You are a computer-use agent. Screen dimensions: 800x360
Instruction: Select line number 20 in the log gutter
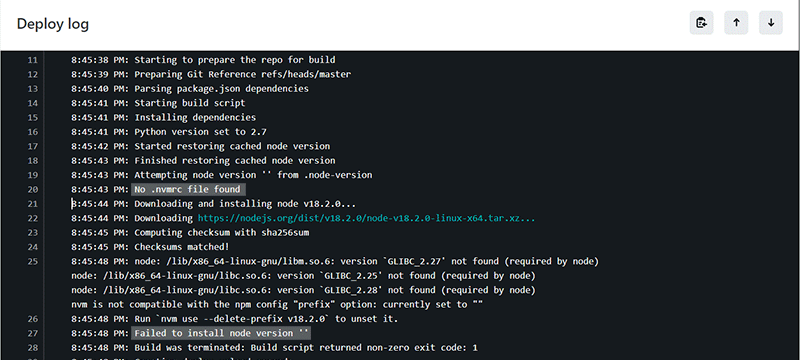[32, 189]
